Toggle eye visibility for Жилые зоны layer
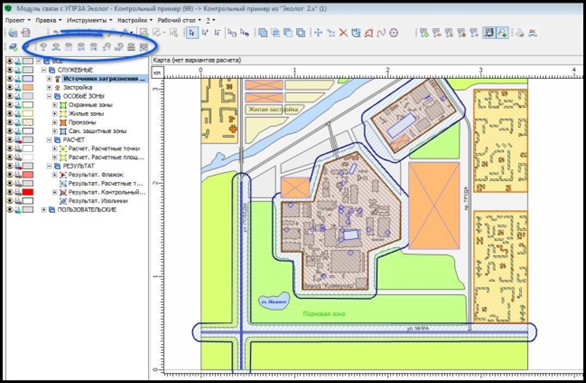The width and height of the screenshot is (586, 383). (10, 114)
